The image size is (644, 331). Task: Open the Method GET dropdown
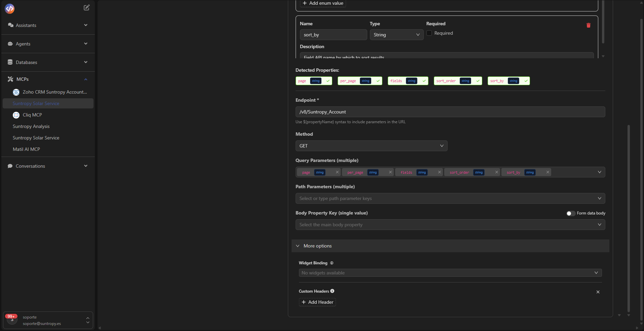(x=371, y=146)
